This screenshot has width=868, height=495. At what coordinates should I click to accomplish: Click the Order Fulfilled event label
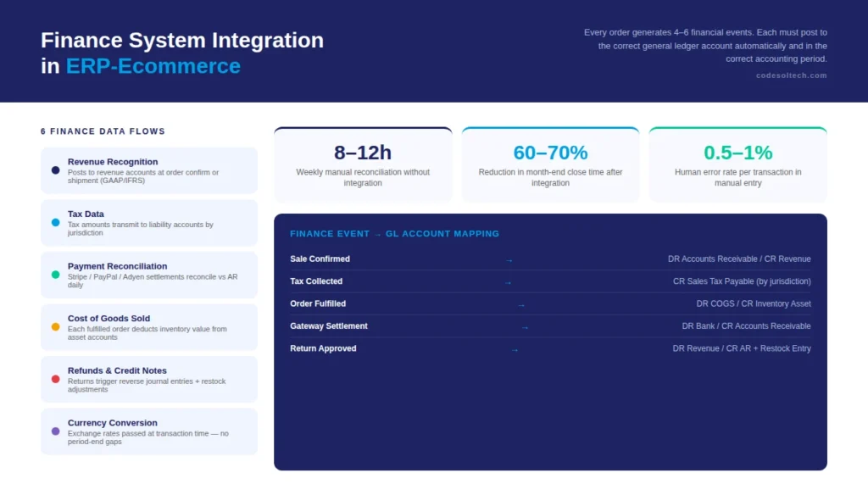[x=318, y=304]
